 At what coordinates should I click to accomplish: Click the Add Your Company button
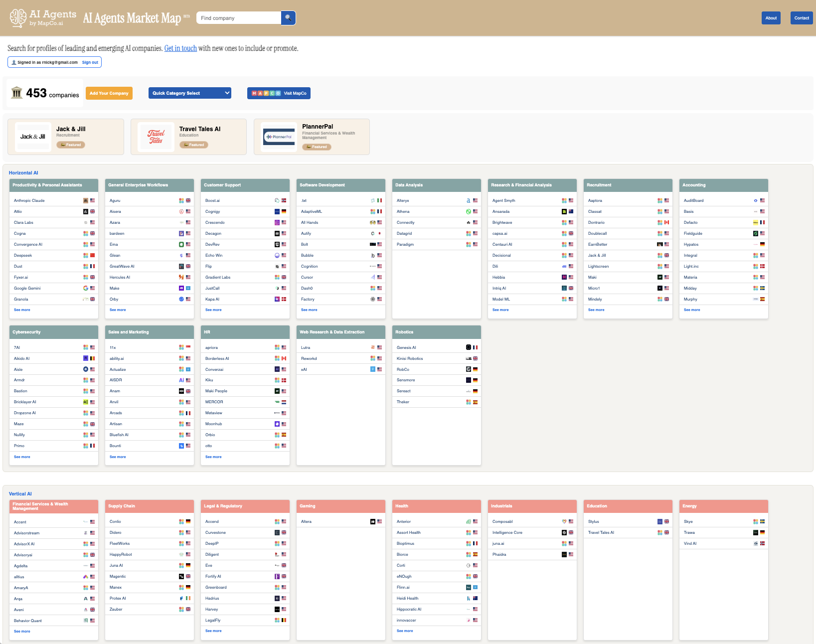click(x=109, y=93)
